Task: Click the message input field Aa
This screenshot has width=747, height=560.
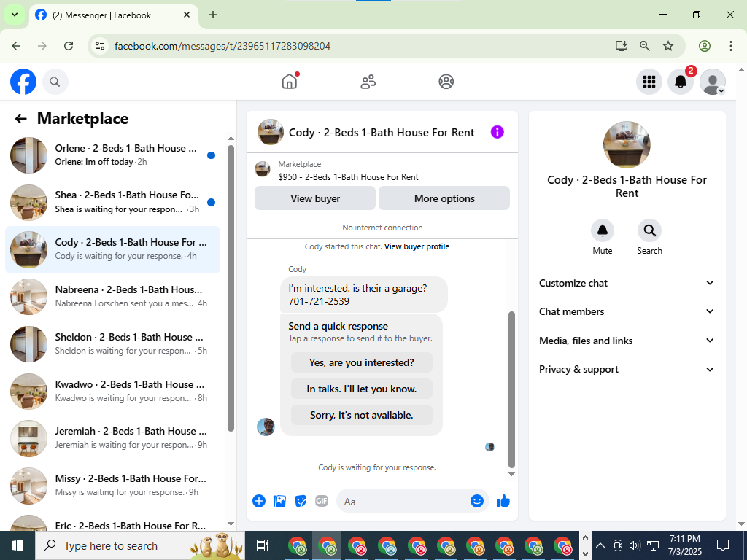Action: [x=403, y=502]
